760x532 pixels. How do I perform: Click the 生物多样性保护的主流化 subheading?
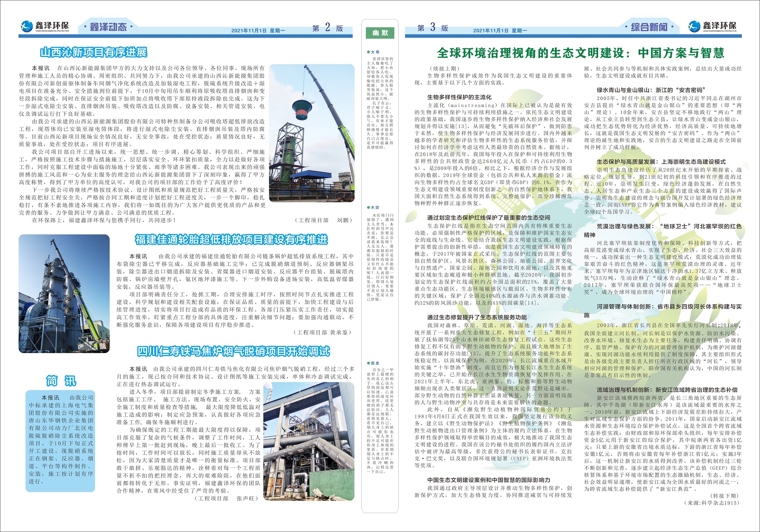point(459,97)
